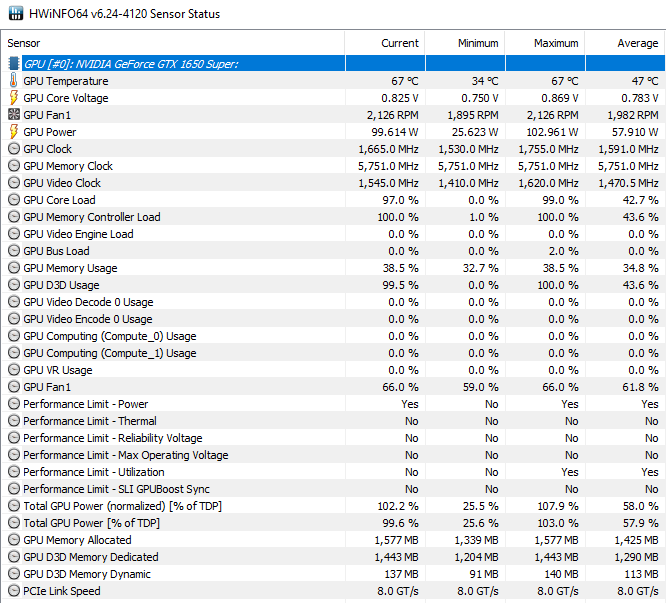Click the clock icon beside GPU Clock

(14, 149)
